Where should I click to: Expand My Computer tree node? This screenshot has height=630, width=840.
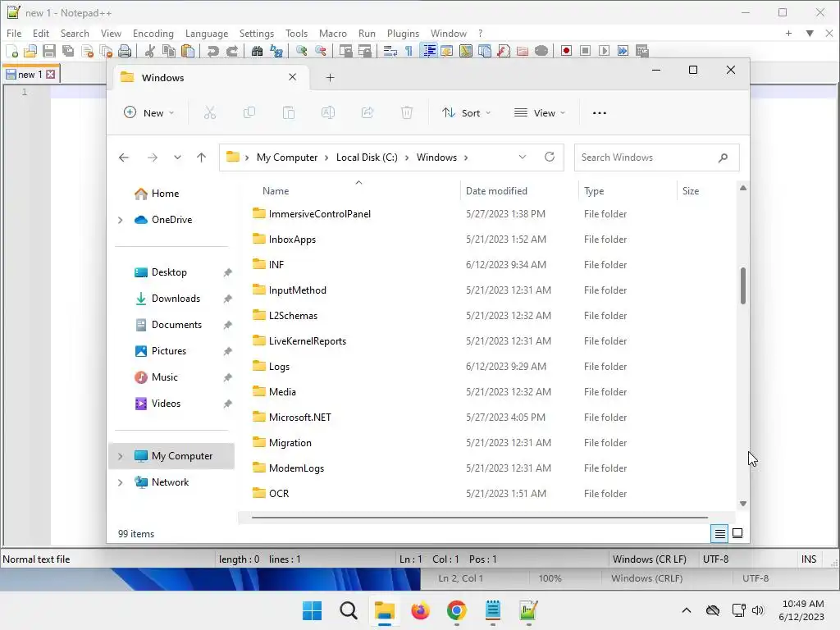pos(121,456)
